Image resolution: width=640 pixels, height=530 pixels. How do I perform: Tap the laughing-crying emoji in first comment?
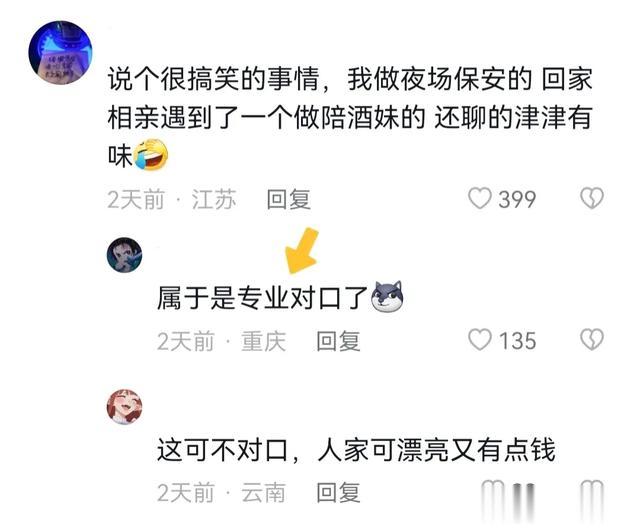(x=151, y=154)
